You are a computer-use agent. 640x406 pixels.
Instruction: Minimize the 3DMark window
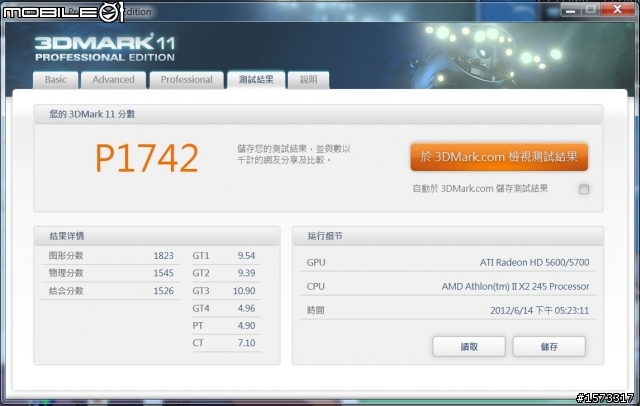pyautogui.click(x=570, y=10)
